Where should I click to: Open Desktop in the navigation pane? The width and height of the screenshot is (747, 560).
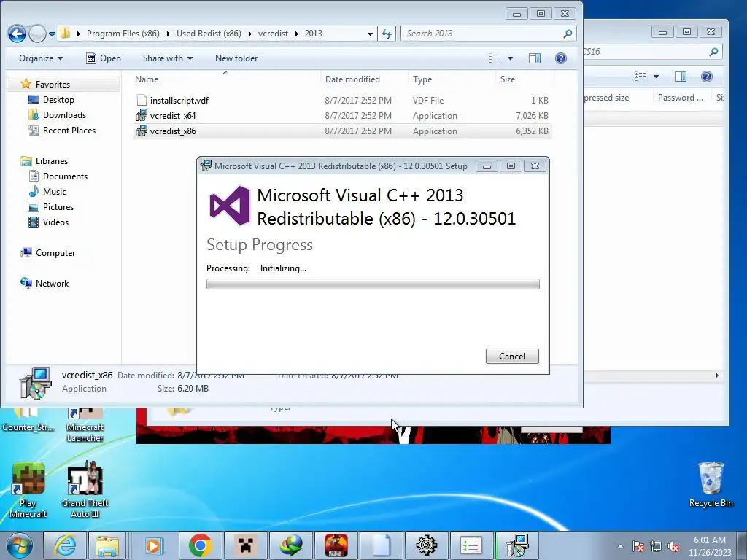tap(51, 99)
